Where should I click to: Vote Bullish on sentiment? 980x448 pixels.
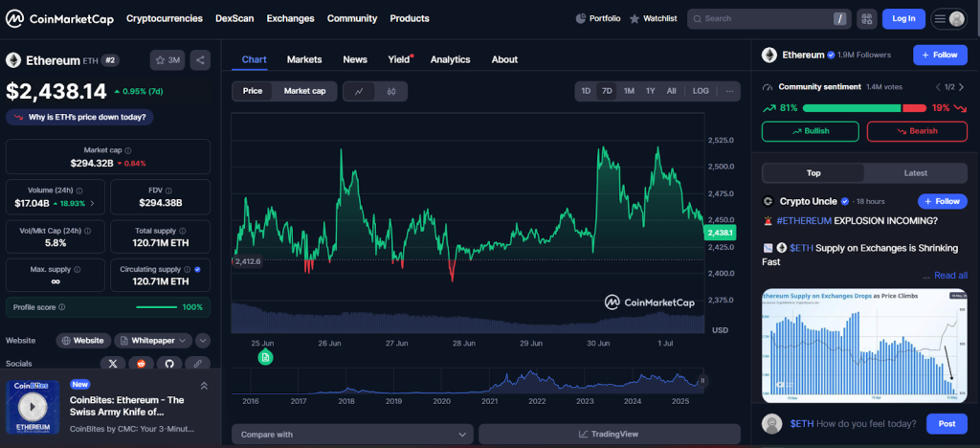click(810, 131)
